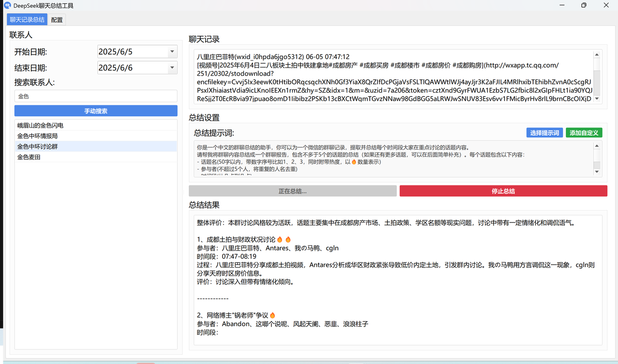This screenshot has width=618, height=364.
Task: Click the line 时间段：07:47-08:19
Action: 226,256
